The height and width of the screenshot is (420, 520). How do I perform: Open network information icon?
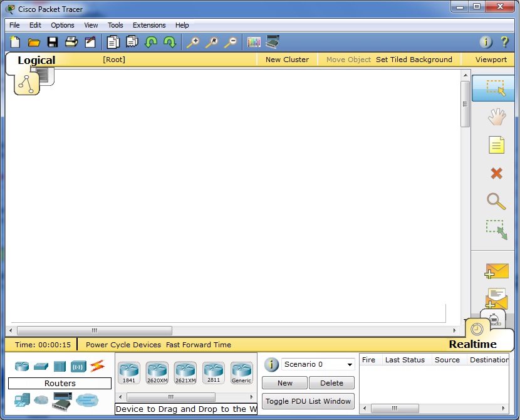click(486, 42)
